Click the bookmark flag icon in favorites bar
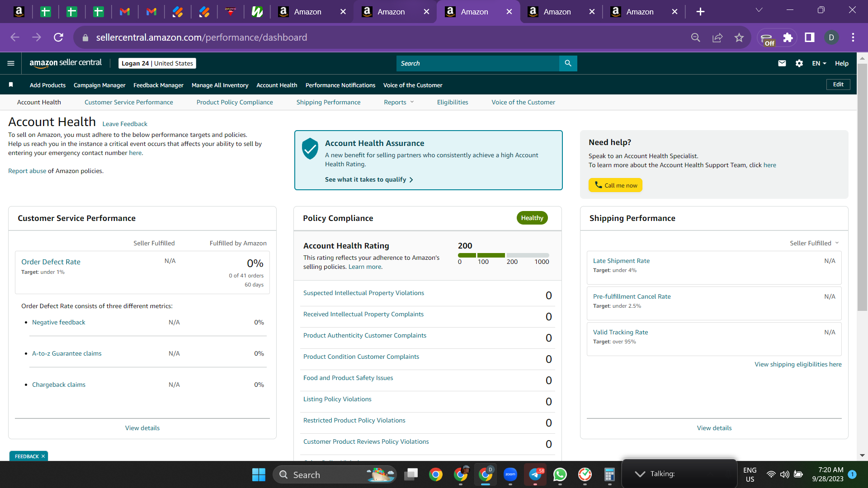Image resolution: width=868 pixels, height=488 pixels. 11,84
